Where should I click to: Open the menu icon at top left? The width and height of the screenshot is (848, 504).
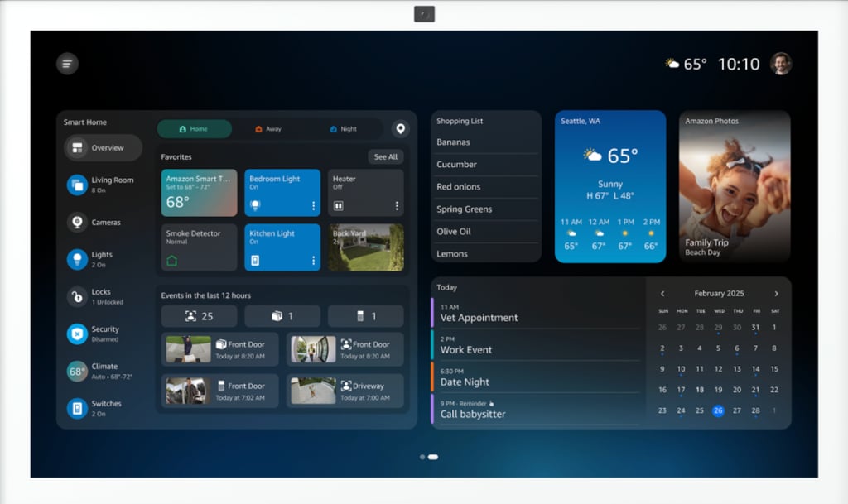(67, 64)
